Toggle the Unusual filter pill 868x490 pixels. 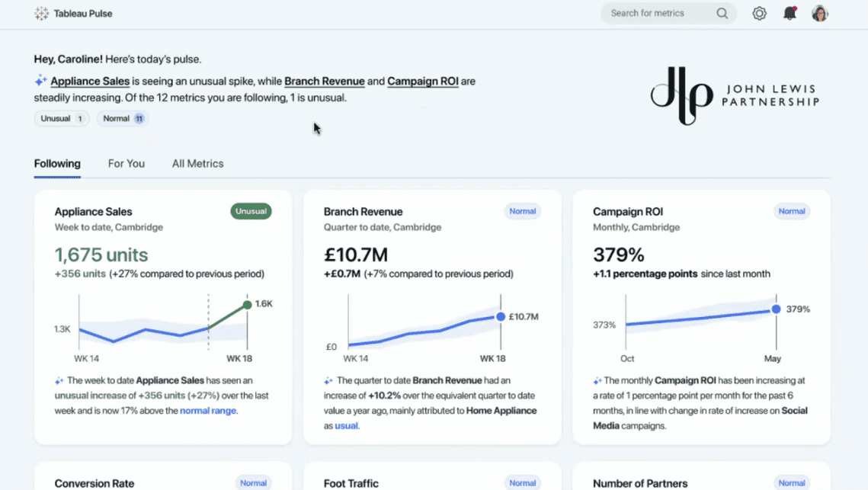click(61, 119)
